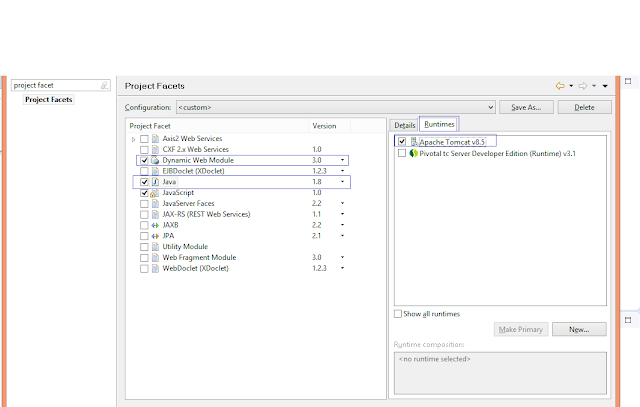640x407 pixels.
Task: Click the JAXB facet icon
Action: pos(155,225)
